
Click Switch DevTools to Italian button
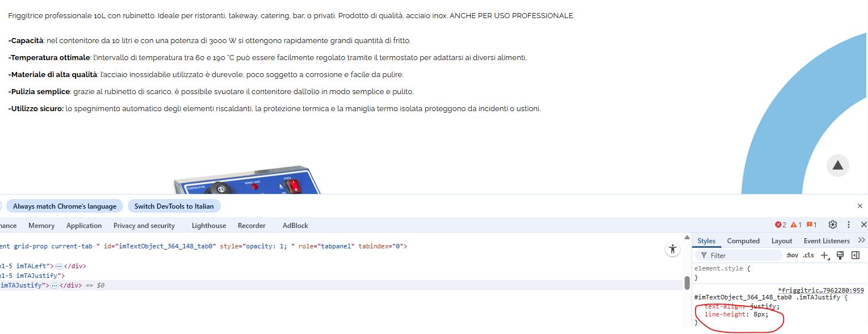pos(174,206)
